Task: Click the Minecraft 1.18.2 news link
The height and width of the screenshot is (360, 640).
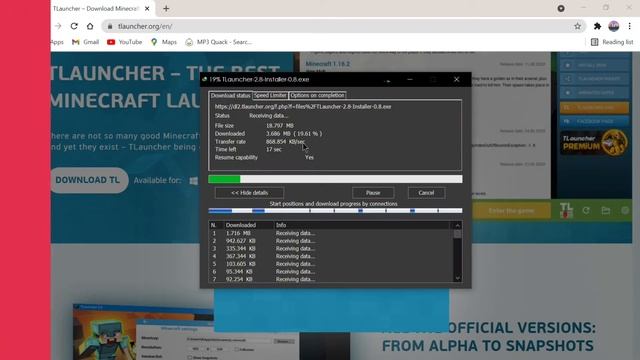Action: tap(328, 64)
